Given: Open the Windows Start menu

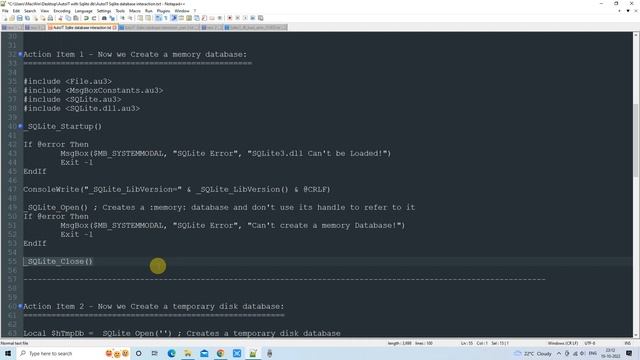Looking at the screenshot, I should coord(8,353).
